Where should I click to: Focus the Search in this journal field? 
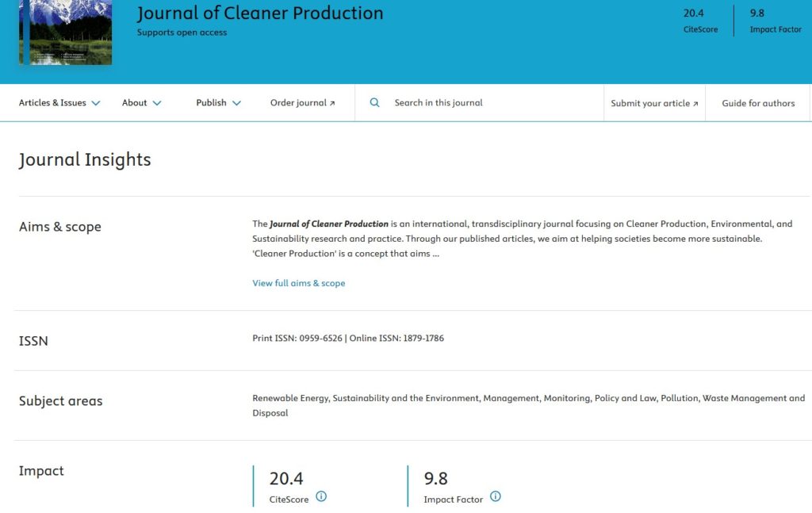coord(479,102)
